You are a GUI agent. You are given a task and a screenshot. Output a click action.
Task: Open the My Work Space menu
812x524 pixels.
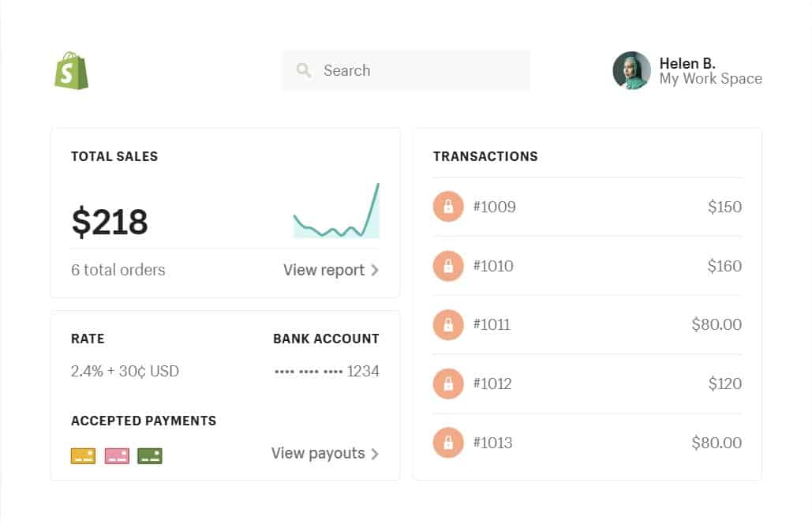tap(709, 79)
